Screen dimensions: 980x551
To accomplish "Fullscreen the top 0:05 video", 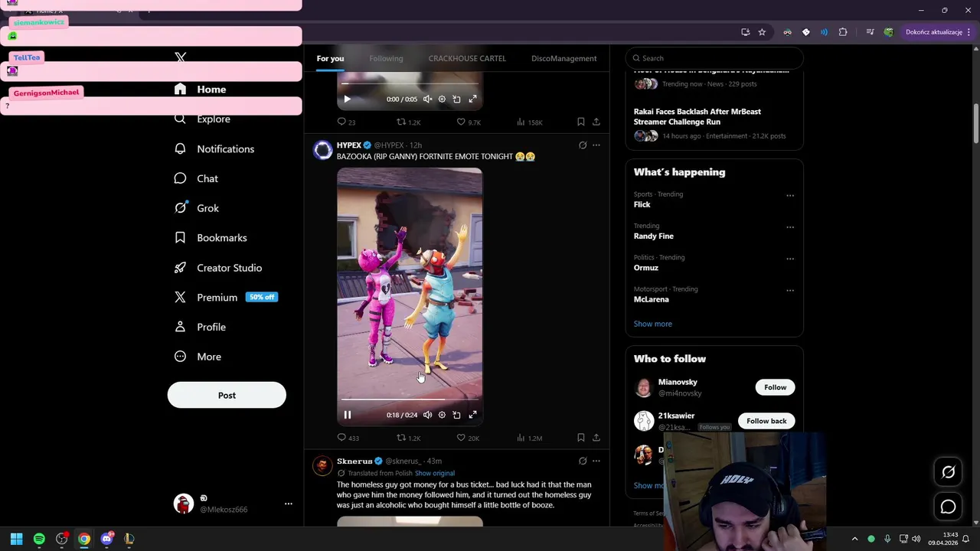I will [472, 99].
